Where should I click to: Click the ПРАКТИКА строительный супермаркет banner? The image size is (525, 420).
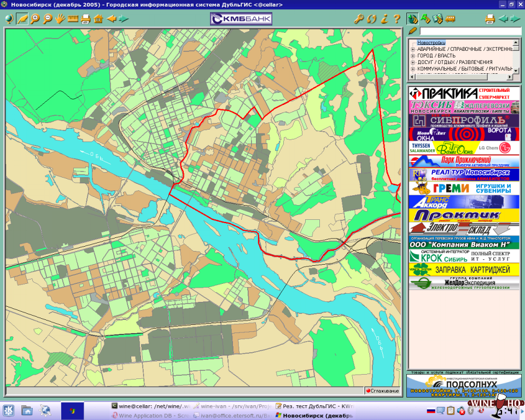[x=464, y=93]
